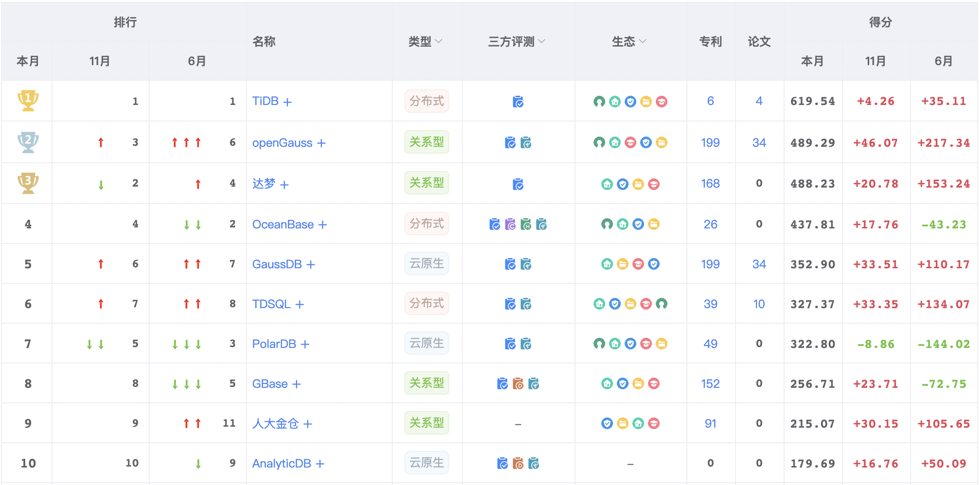Click the 专利 column header
Screen dimensions: 980x485
[710, 42]
